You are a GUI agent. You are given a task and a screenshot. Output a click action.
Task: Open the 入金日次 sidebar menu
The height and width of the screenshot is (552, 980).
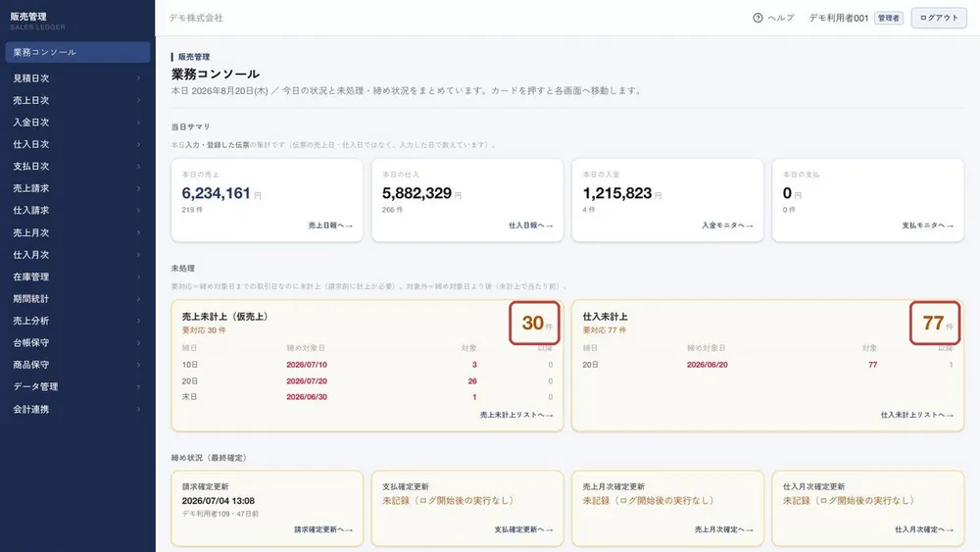[77, 122]
